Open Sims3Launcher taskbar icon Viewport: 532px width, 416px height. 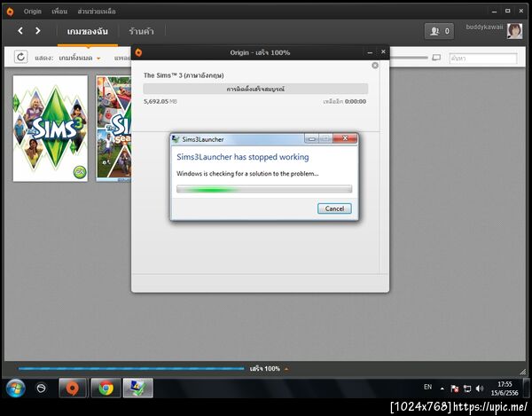tap(137, 388)
